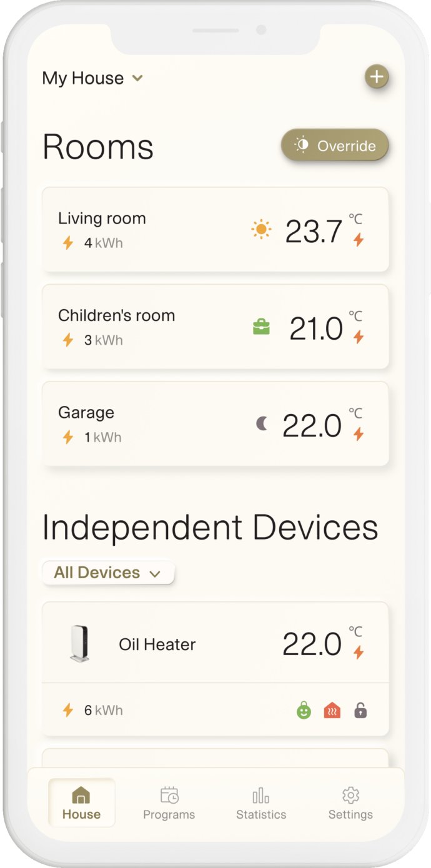This screenshot has width=431, height=868.
Task: Open the All Devices filter dropdown
Action: [x=108, y=573]
